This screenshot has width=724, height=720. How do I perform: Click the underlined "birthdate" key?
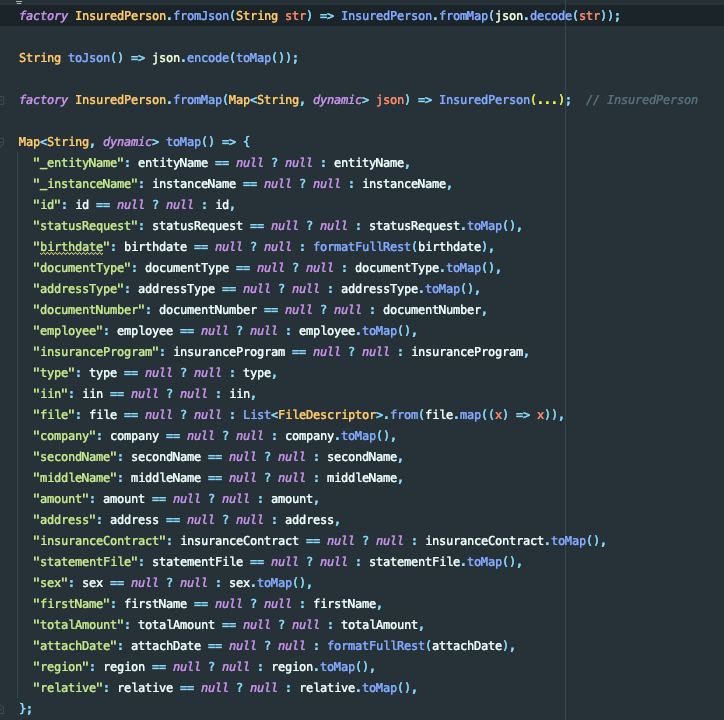coord(72,247)
